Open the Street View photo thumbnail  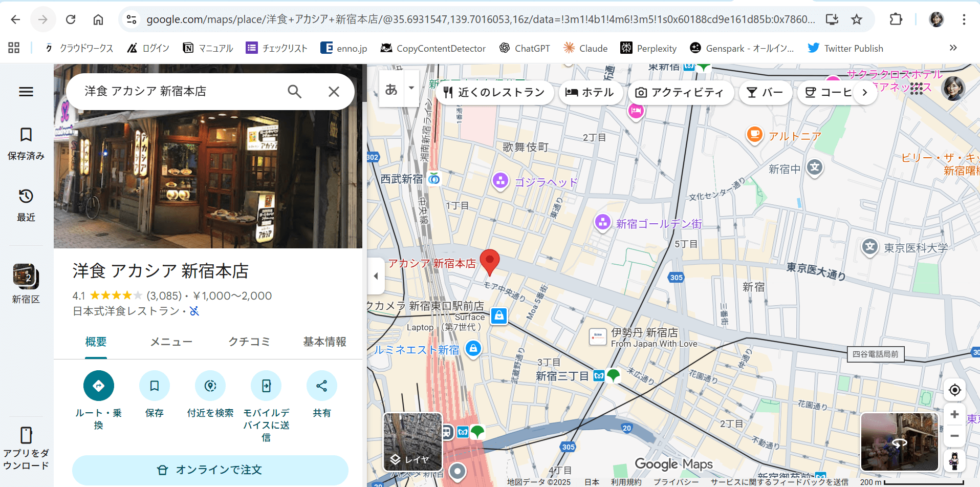coord(899,442)
